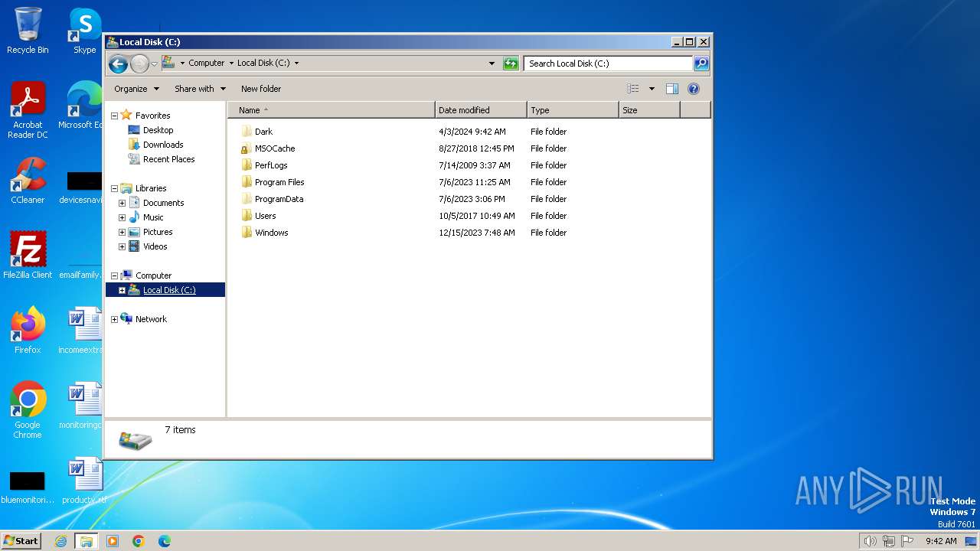Select Desktop under Favorites

(x=158, y=130)
